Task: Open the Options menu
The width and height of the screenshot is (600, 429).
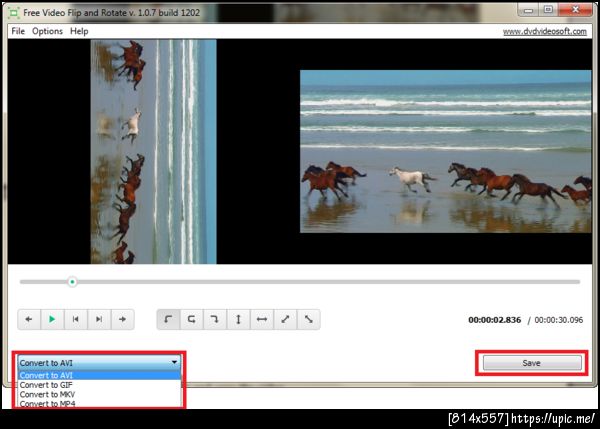Action: tap(47, 31)
